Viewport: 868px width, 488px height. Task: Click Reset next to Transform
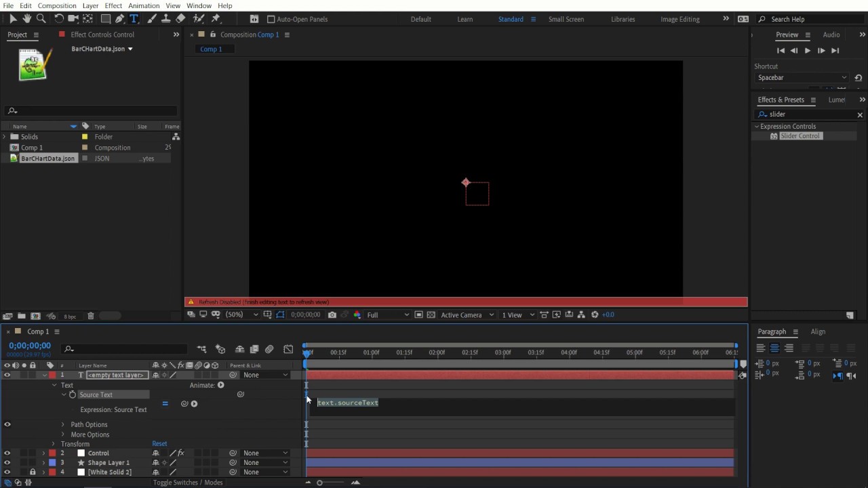click(x=159, y=444)
